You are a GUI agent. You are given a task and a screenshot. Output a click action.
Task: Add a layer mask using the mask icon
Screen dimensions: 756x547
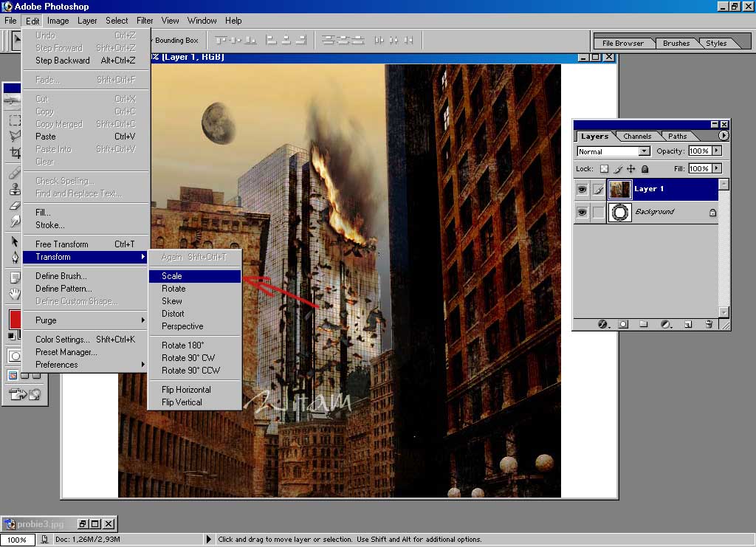[x=623, y=324]
